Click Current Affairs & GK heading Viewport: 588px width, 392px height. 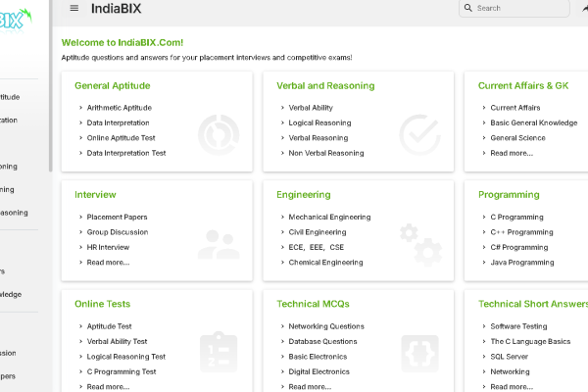(x=523, y=86)
